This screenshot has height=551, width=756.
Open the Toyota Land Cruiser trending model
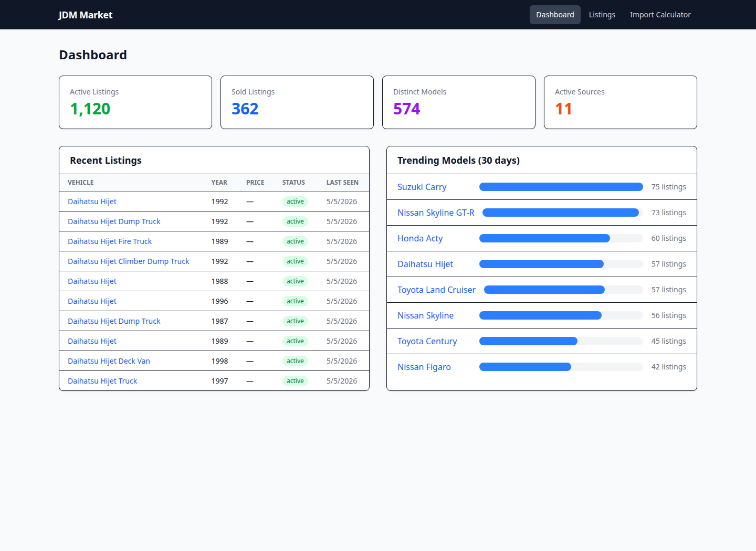click(x=436, y=290)
